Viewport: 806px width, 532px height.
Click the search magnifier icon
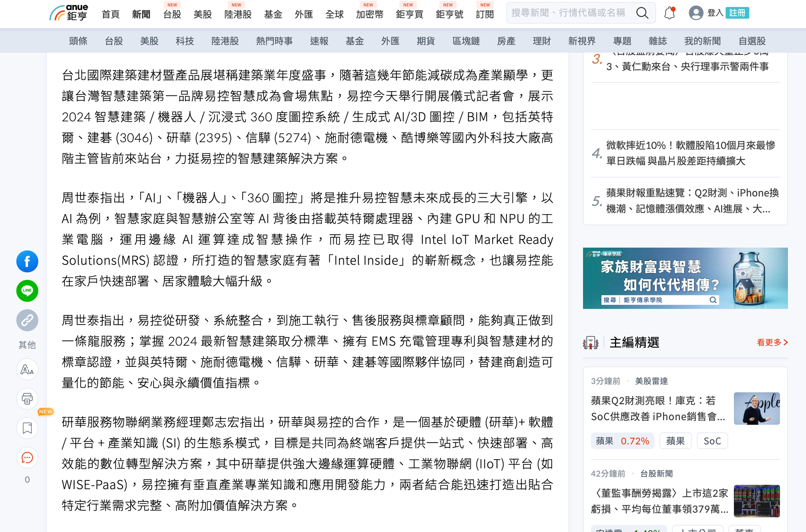(x=642, y=13)
